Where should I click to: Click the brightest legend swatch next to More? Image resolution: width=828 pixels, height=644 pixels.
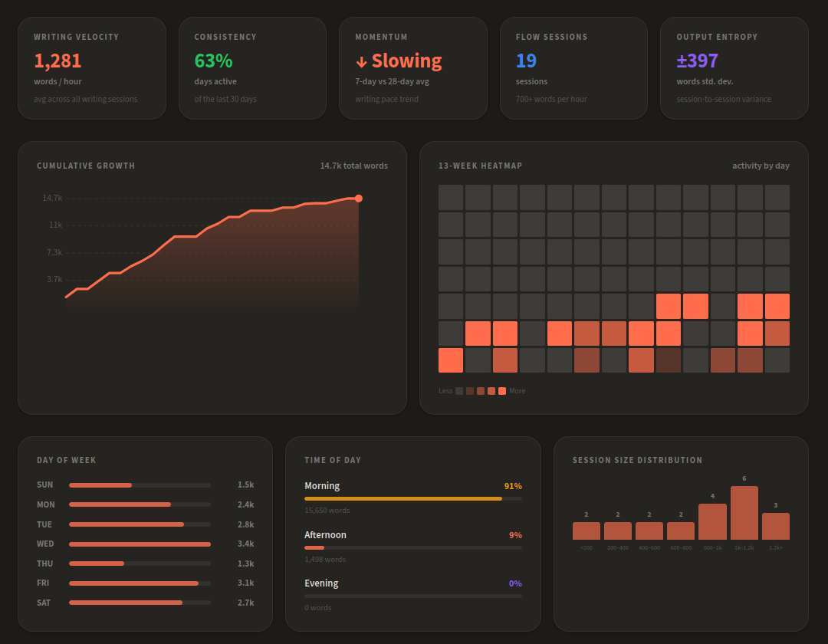pyautogui.click(x=502, y=391)
